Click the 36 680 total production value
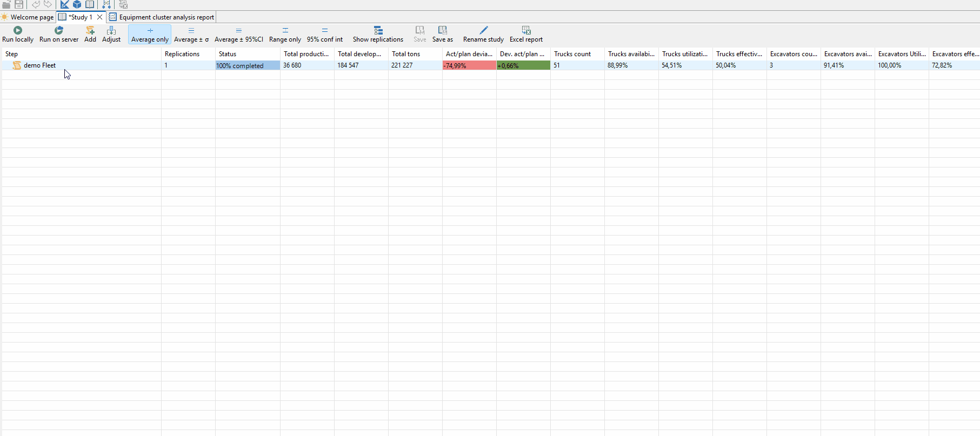 (x=292, y=65)
